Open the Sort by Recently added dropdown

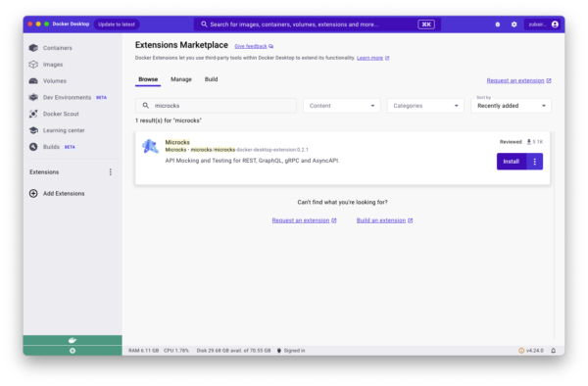point(512,106)
